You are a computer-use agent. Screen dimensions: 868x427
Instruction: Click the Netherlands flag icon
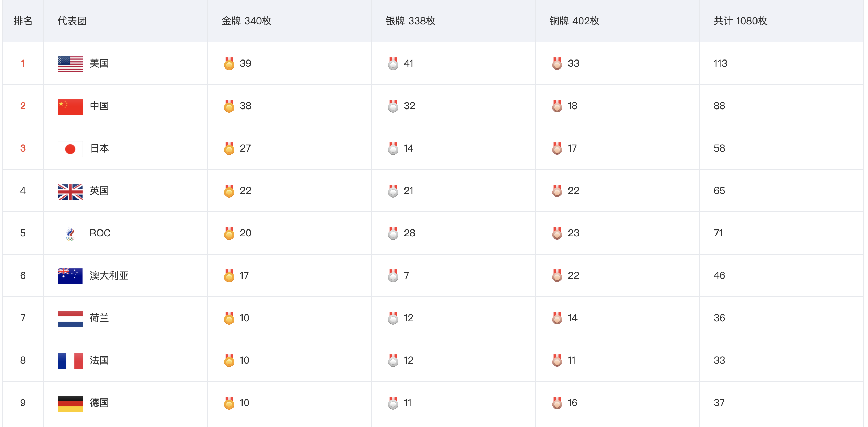tap(70, 319)
